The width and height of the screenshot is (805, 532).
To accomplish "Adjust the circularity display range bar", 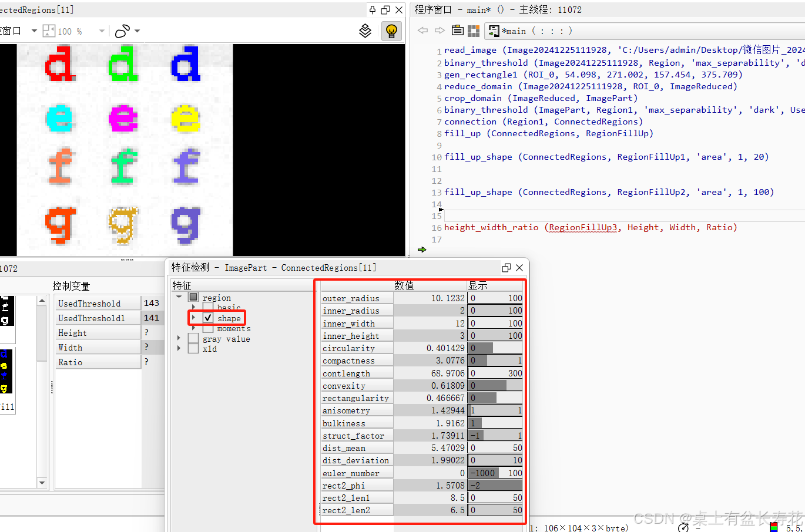I will (x=495, y=348).
